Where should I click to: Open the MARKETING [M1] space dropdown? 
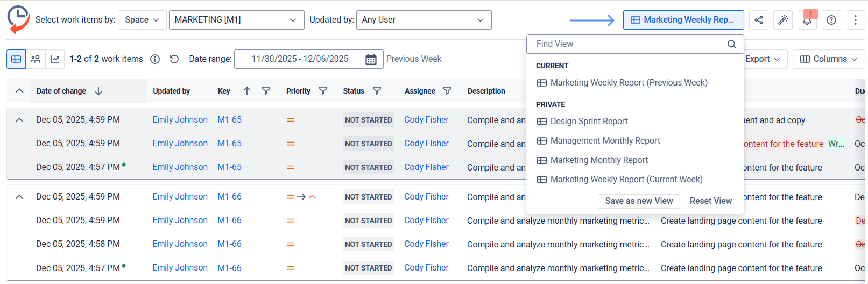click(236, 20)
